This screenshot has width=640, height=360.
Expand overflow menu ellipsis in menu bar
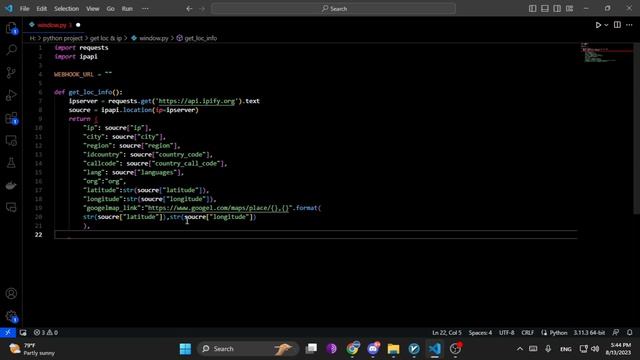[145, 9]
